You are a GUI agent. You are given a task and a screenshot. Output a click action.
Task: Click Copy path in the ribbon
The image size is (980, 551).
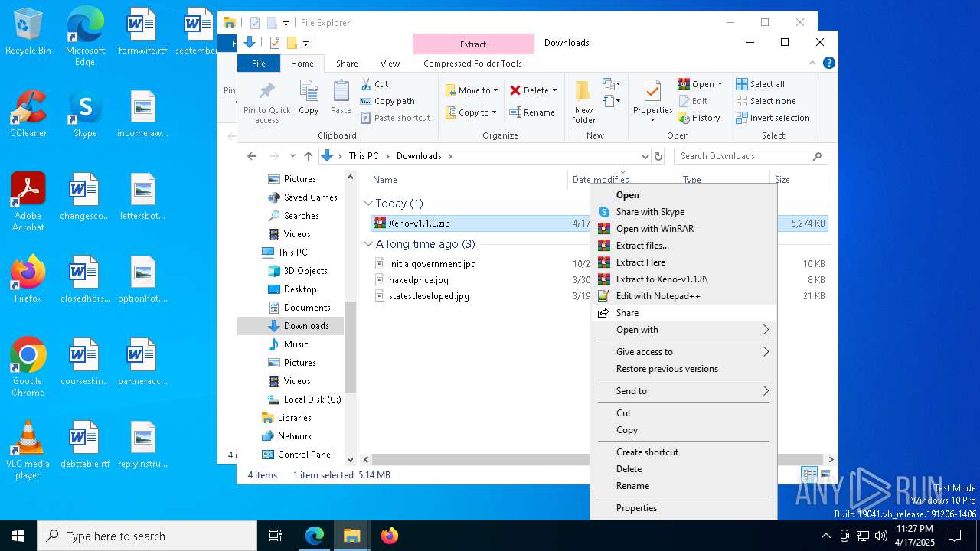387,101
